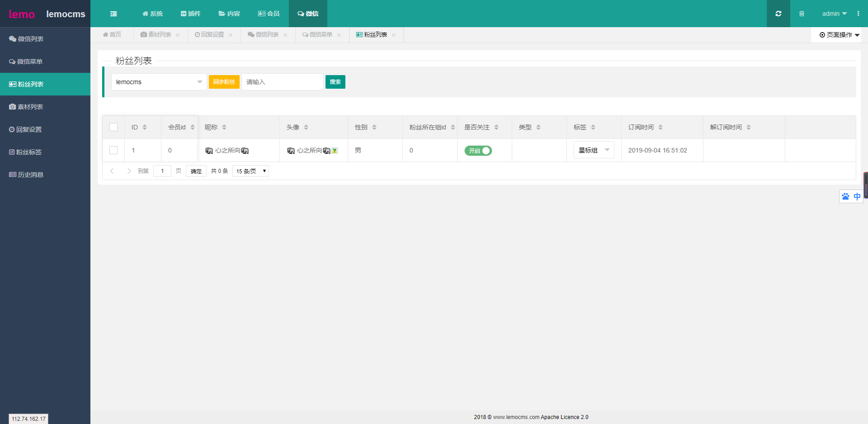This screenshot has height=424, width=868.
Task: Open the 15 条/页 page-size dropdown
Action: coord(250,171)
